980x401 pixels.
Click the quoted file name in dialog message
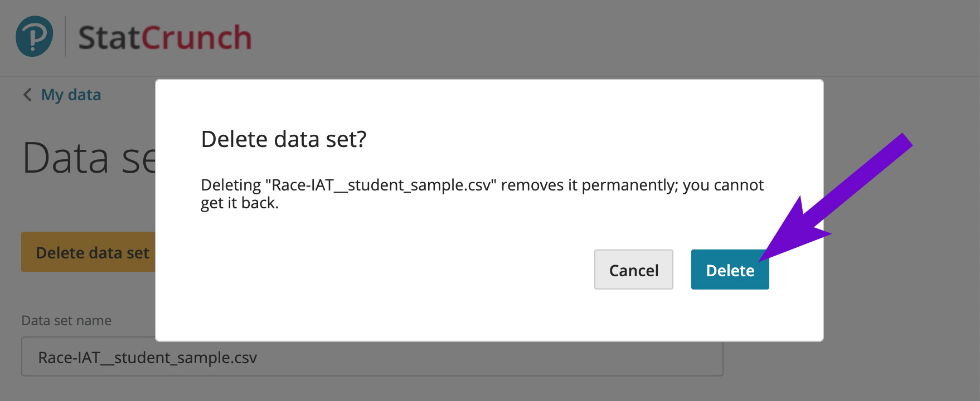tap(381, 185)
